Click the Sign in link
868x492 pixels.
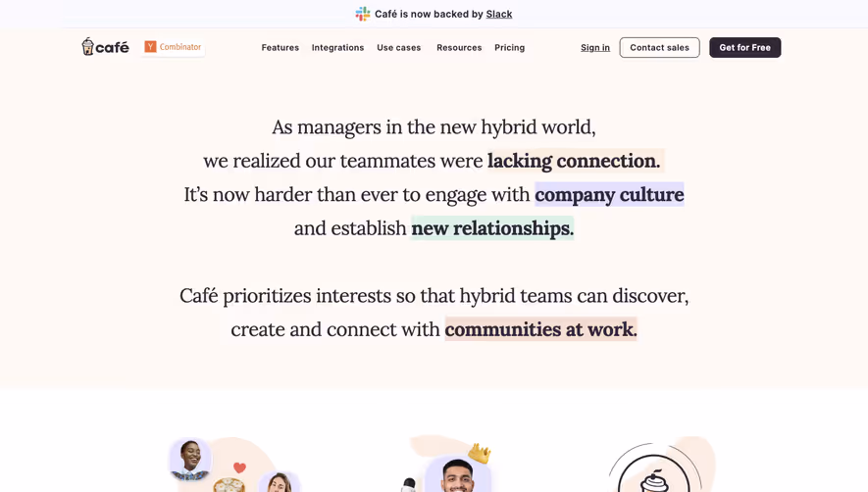click(595, 48)
